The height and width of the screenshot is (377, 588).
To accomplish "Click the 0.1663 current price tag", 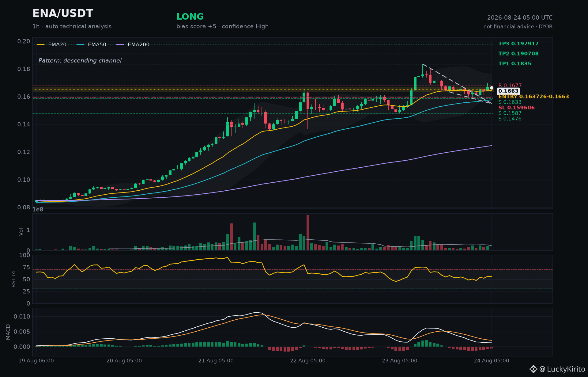I will coord(508,91).
